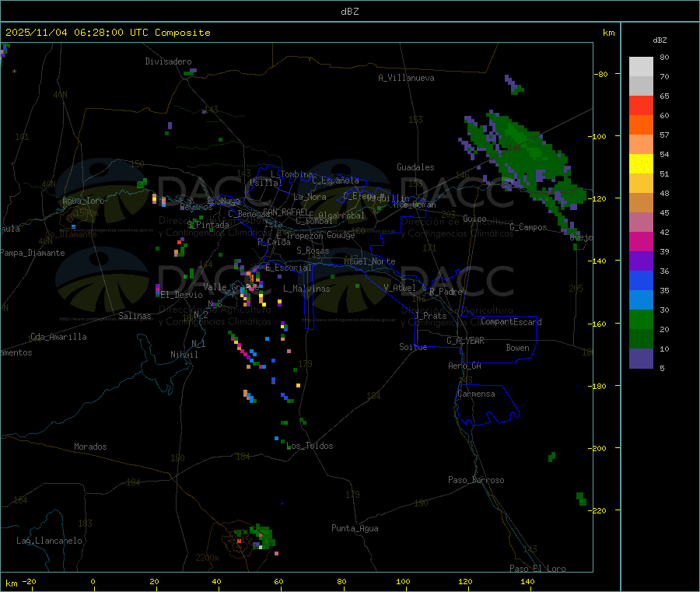Click the S_Rosas label
The width and height of the screenshot is (700, 592).
click(x=313, y=250)
